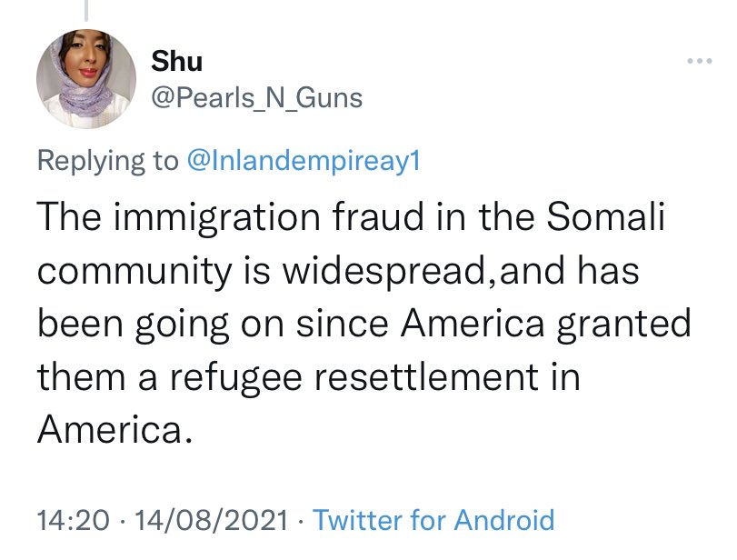Image resolution: width=737 pixels, height=560 pixels.
Task: Click the 14/08/2021 date
Action: click(211, 520)
